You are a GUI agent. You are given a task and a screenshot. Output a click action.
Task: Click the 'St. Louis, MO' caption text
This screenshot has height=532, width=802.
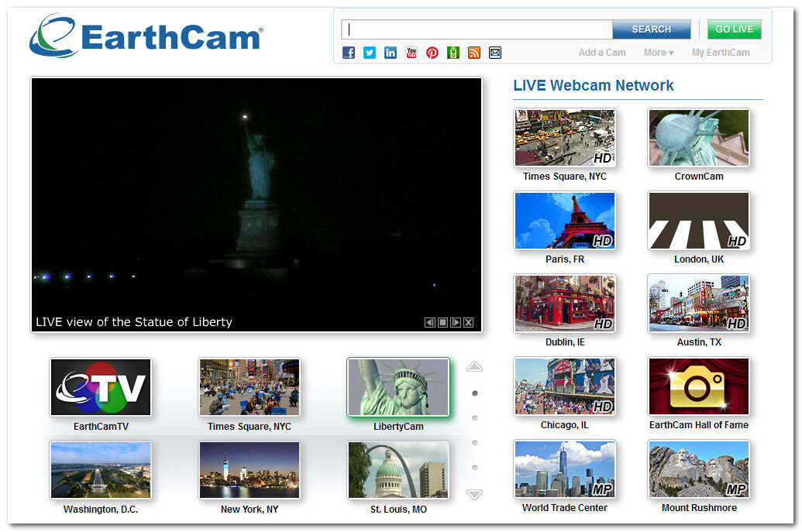click(398, 509)
